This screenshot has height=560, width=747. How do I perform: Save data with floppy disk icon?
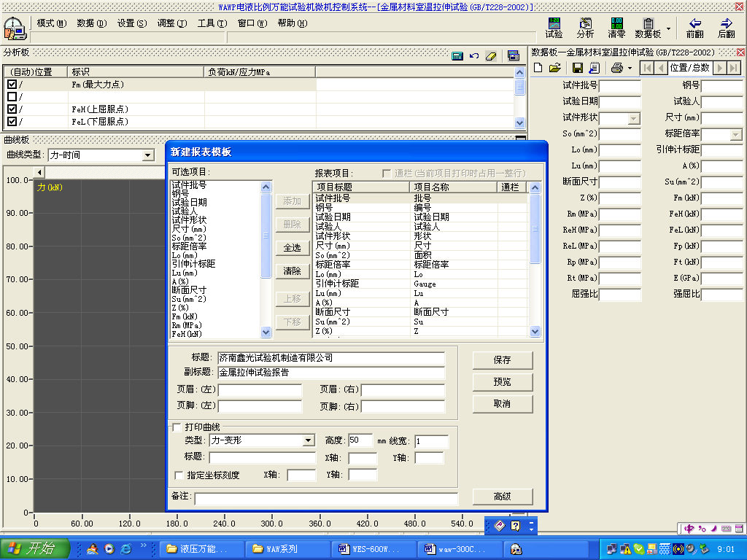pyautogui.click(x=578, y=68)
